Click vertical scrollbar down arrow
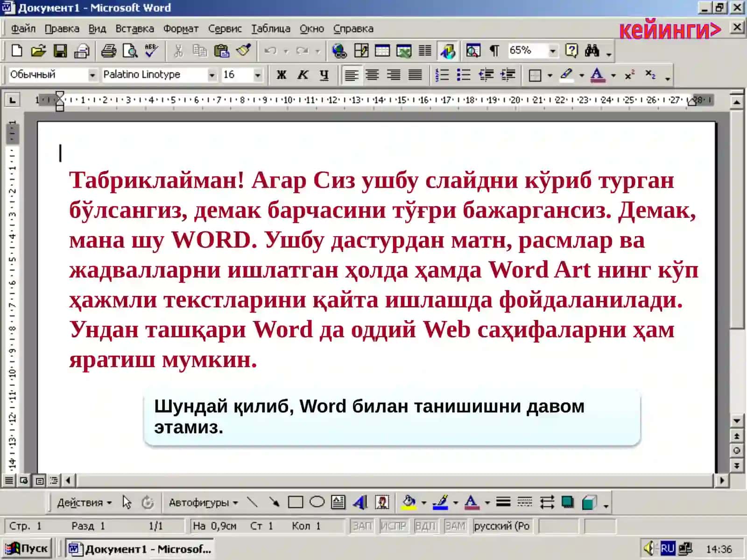The height and width of the screenshot is (560, 747). [x=737, y=420]
